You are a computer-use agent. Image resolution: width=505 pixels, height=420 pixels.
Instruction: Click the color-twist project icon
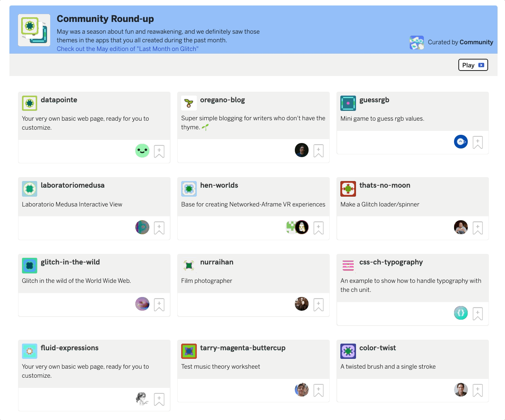tap(348, 351)
